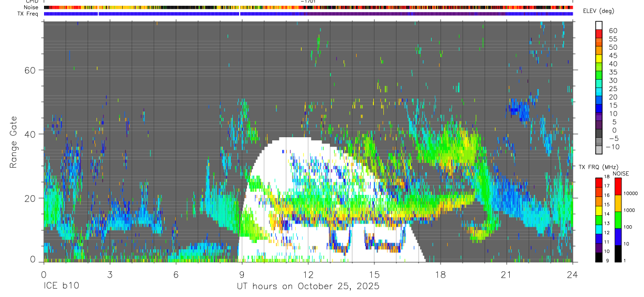Click the 3 tick on UT hours axis
This screenshot has height=297, width=644.
point(110,274)
